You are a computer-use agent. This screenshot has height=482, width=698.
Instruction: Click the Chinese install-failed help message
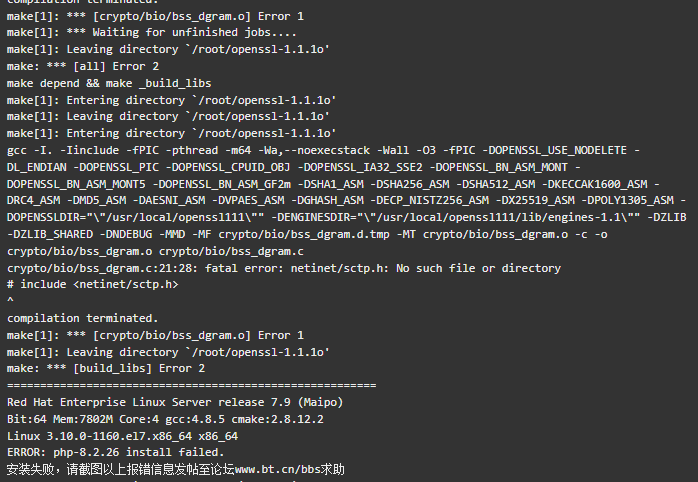click(x=176, y=469)
